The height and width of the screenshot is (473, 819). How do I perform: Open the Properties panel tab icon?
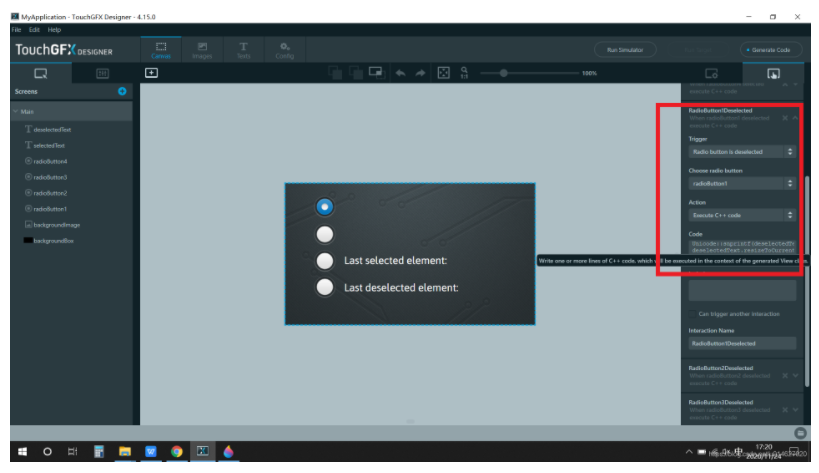pos(711,74)
